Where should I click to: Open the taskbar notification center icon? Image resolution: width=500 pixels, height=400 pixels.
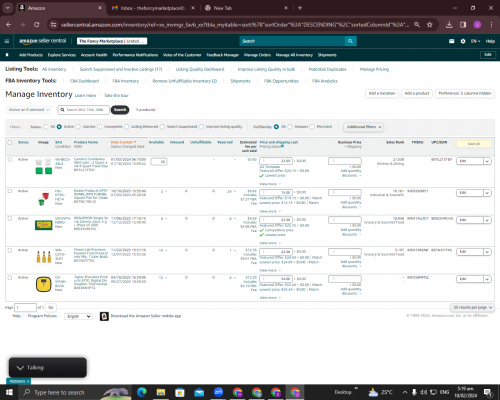tap(487, 392)
